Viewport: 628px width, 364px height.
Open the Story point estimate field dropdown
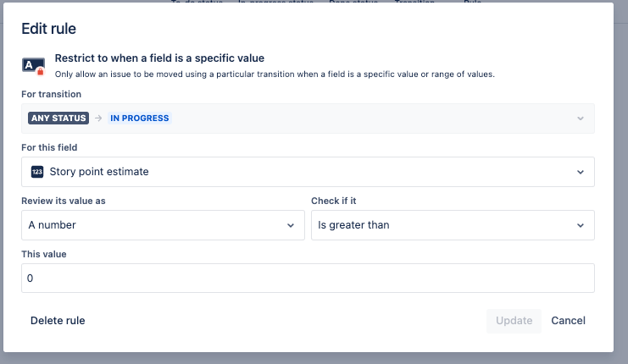[x=308, y=172]
